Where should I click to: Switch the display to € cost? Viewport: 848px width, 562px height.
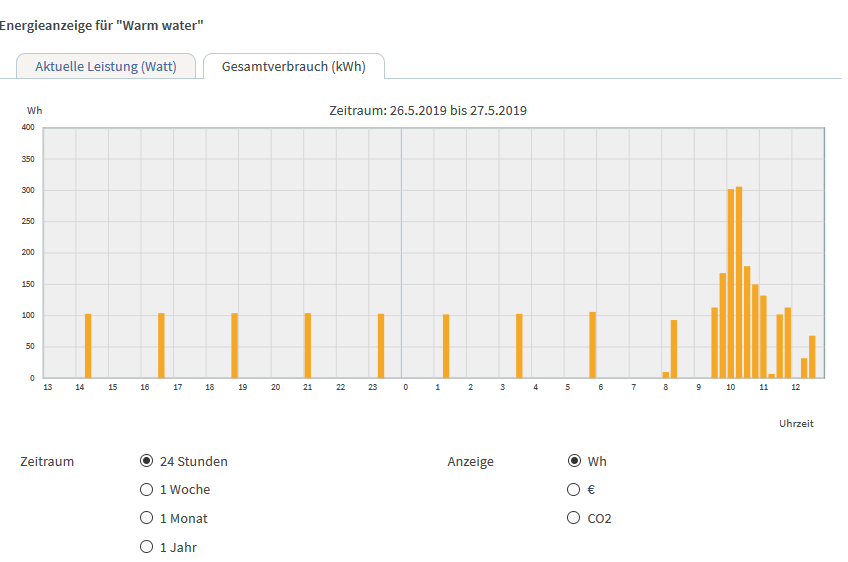pos(574,490)
